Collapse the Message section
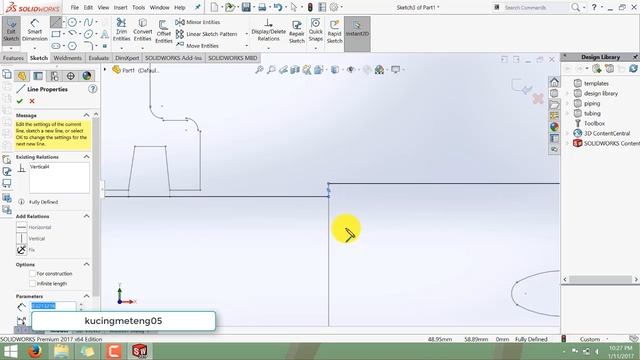Image resolution: width=640 pixels, height=360 pixels. pyautogui.click(x=87, y=116)
